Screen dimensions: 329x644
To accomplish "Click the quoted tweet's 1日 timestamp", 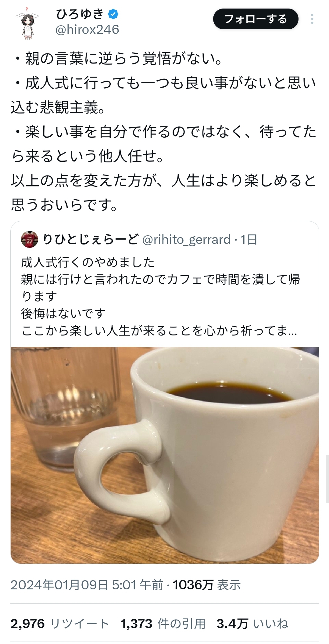I will point(249,240).
